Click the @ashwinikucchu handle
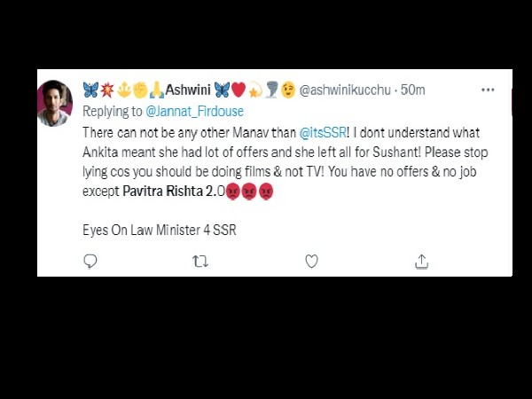The width and height of the screenshot is (532, 399). click(x=345, y=90)
